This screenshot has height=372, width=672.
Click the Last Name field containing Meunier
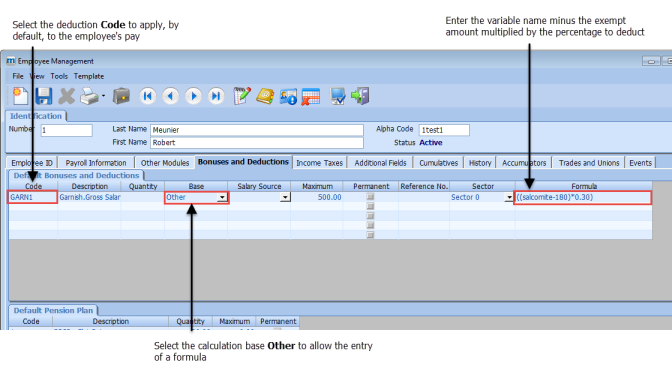click(257, 130)
